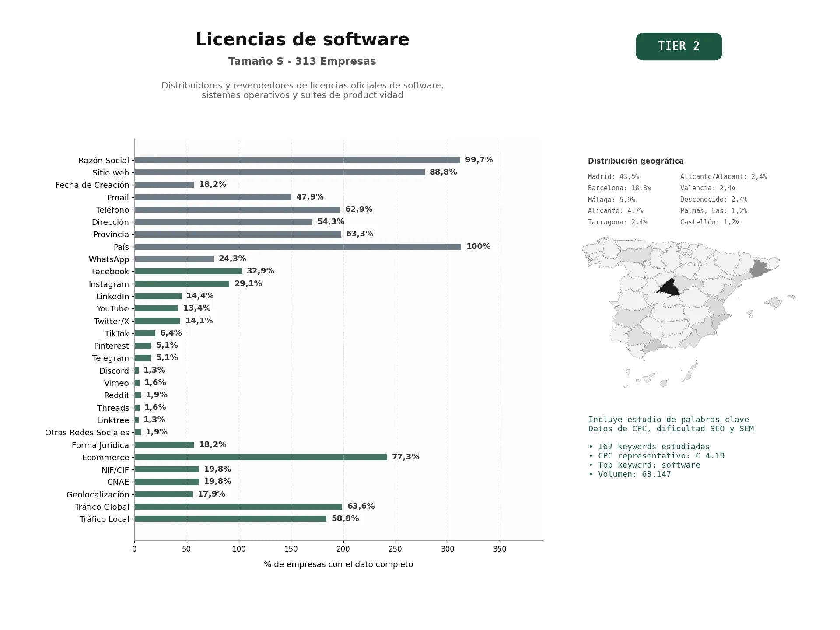Click the 24,3% value label
The height and width of the screenshot is (630, 840).
click(x=232, y=259)
